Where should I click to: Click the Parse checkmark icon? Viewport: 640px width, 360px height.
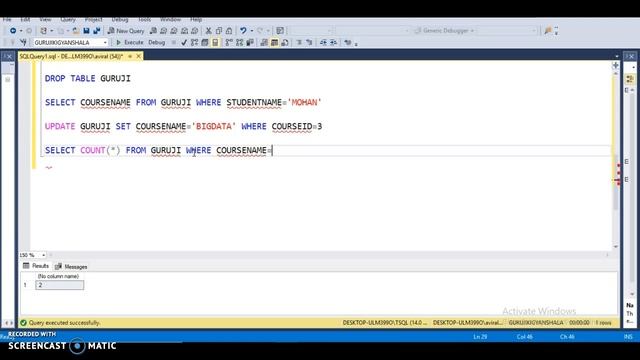click(x=184, y=42)
